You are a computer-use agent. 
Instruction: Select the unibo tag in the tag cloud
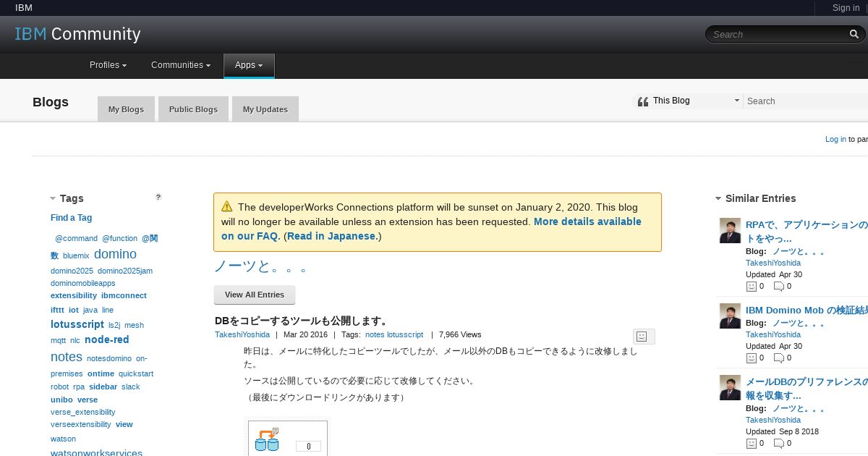pyautogui.click(x=61, y=400)
